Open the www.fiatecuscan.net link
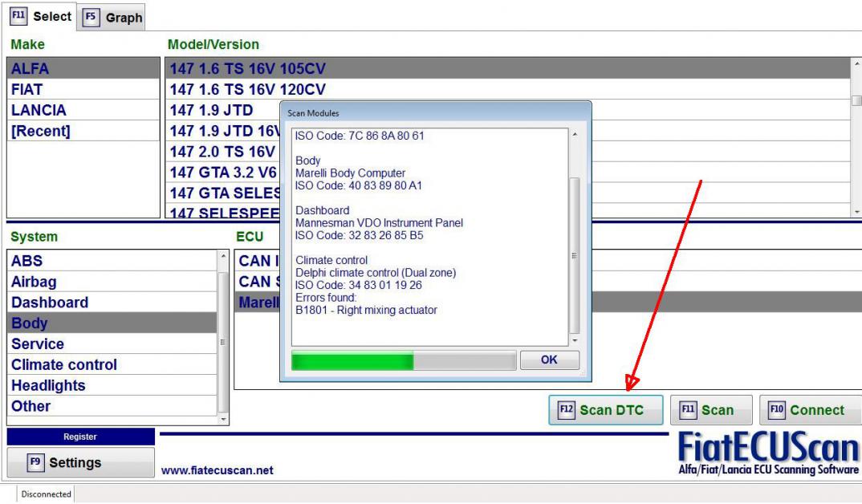The width and height of the screenshot is (862, 504). [218, 470]
